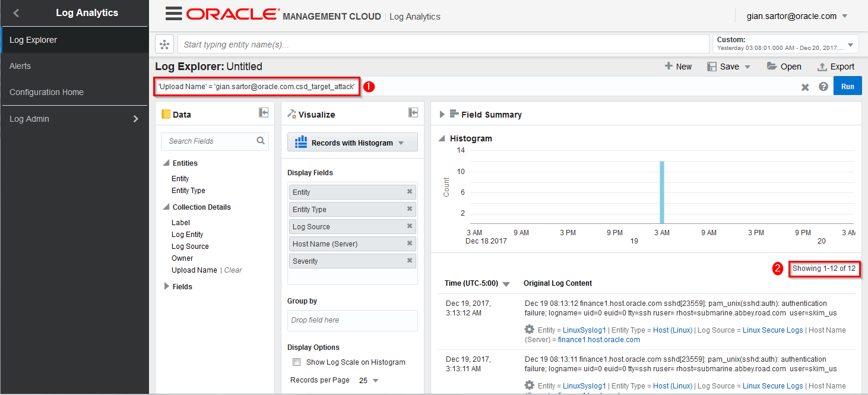
Task: Click the Save button
Action: (x=723, y=67)
